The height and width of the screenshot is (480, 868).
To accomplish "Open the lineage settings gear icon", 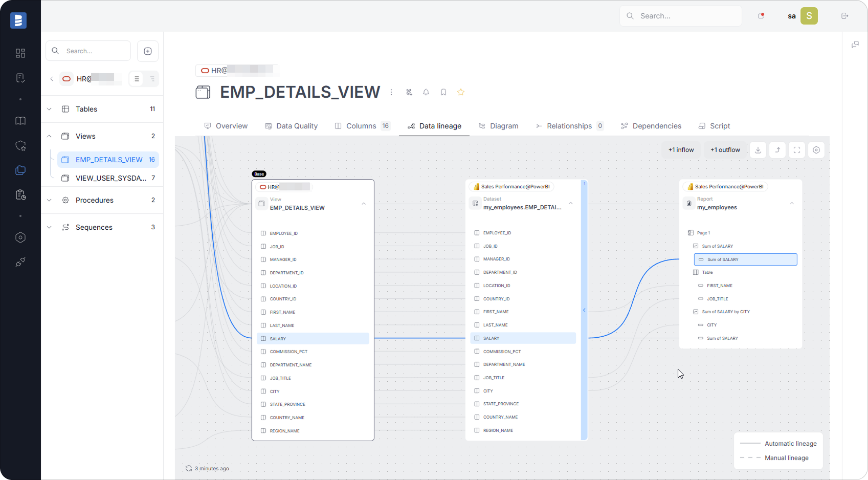I will (816, 150).
